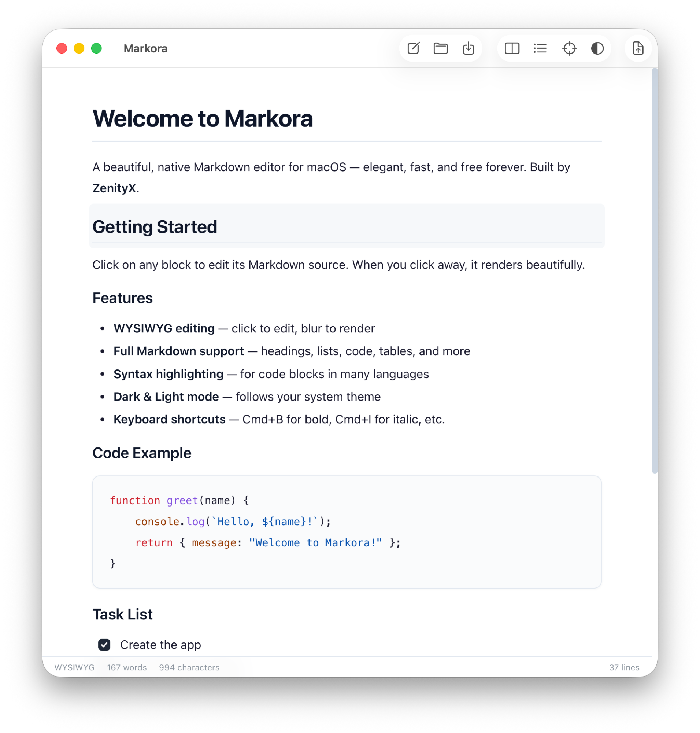Viewport: 700px width, 733px height.
Task: Click the 'Features' heading
Action: pyautogui.click(x=122, y=298)
